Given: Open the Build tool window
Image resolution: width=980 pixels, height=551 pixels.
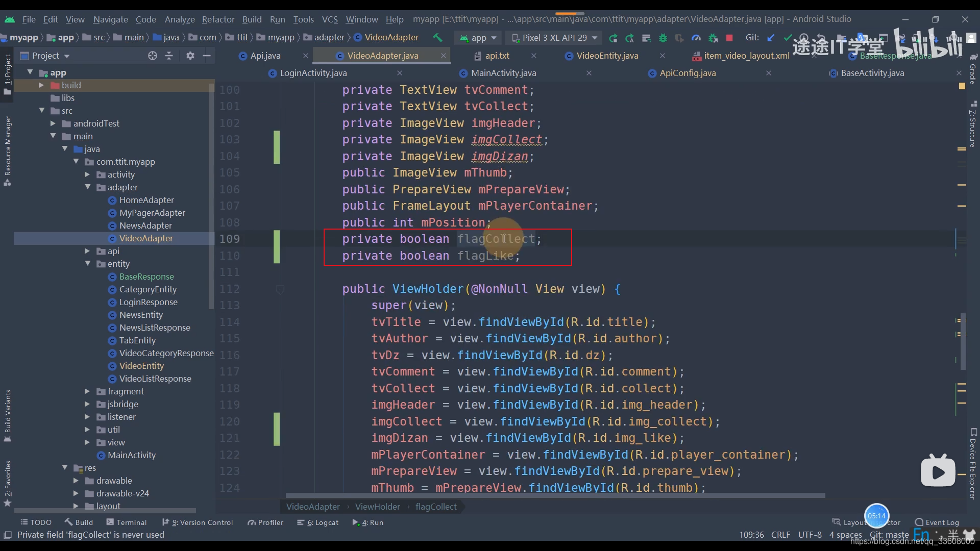Looking at the screenshot, I should click(x=79, y=522).
